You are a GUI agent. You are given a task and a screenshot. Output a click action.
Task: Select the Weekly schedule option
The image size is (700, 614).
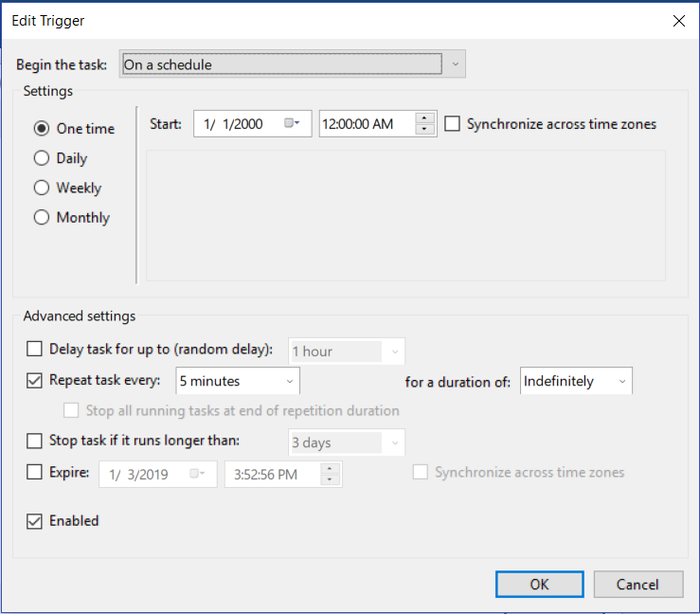point(42,188)
